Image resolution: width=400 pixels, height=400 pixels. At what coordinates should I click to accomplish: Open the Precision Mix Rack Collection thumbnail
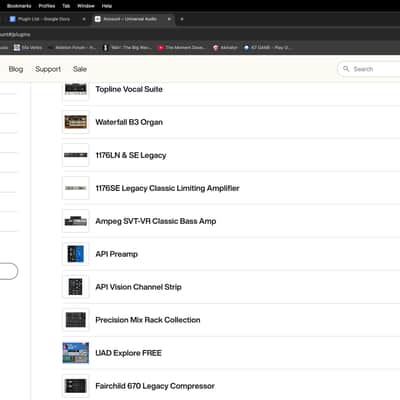tap(76, 320)
